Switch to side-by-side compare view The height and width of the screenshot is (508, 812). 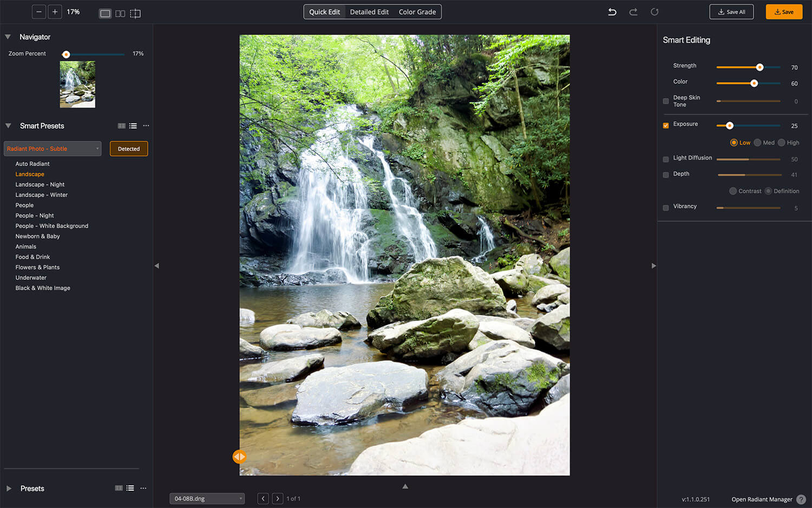pyautogui.click(x=120, y=14)
